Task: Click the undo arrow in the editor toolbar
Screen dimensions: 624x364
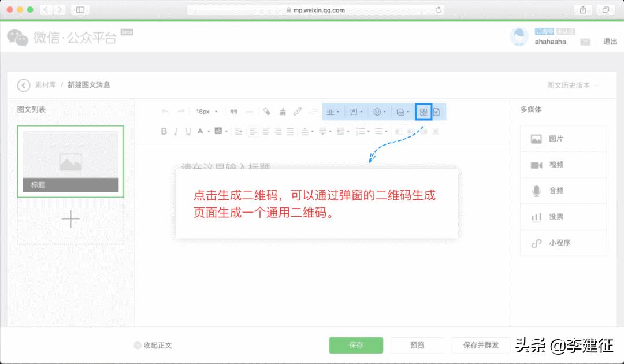Action: (x=165, y=111)
